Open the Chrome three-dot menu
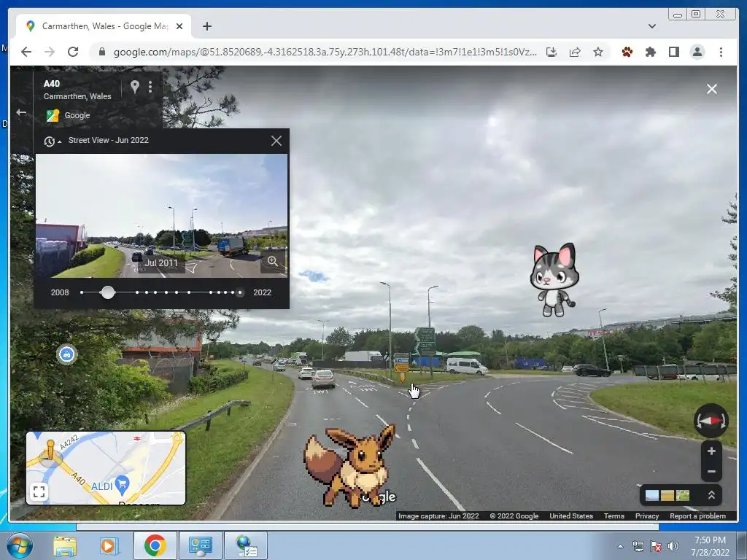Viewport: 747px width, 560px height. [721, 52]
